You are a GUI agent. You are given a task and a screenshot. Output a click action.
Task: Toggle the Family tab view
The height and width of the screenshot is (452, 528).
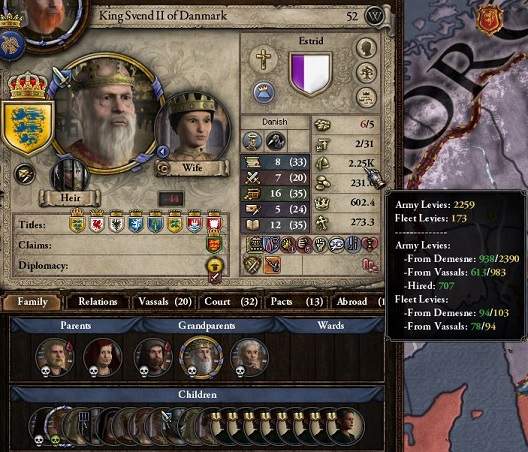point(32,301)
